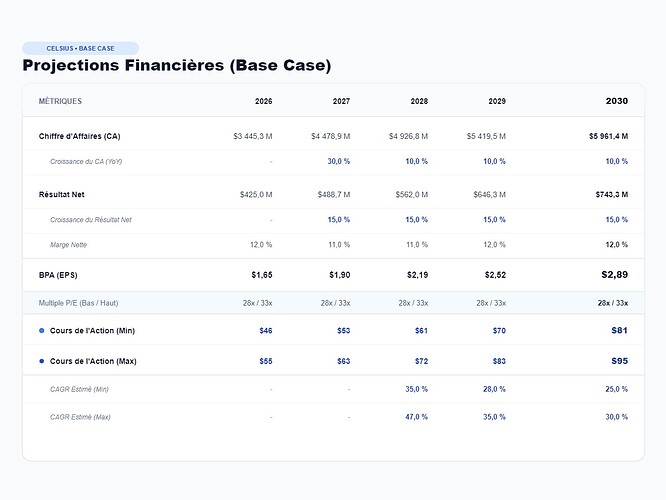Click the CELSIUS • BASE CASE badge
The height and width of the screenshot is (500, 666).
[x=80, y=48]
